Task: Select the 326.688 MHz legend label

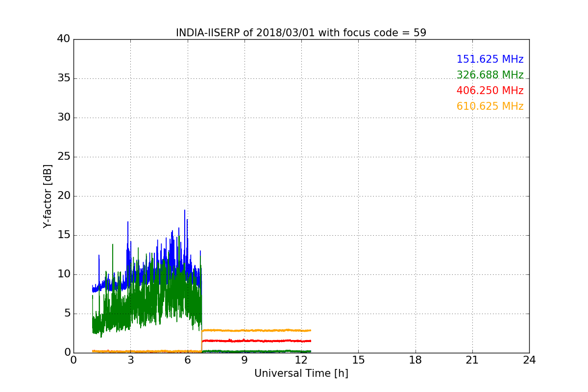Action: 490,75
